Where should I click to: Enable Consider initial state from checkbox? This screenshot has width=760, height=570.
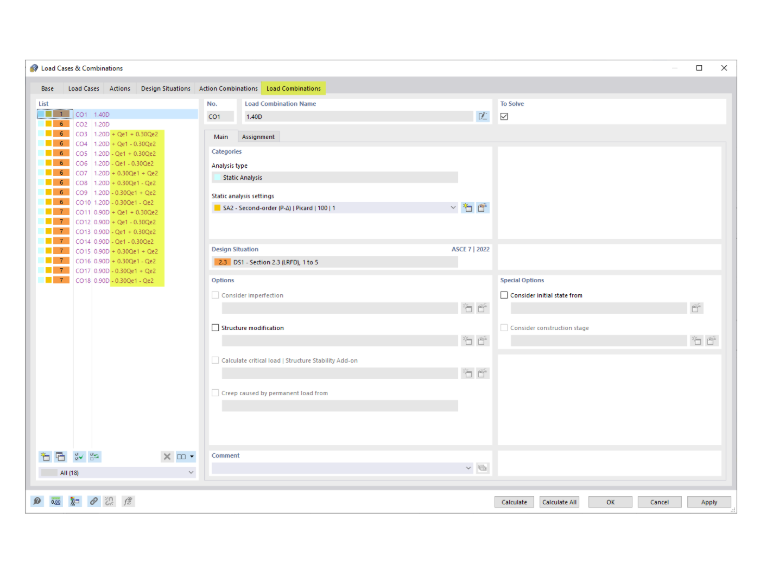[504, 295]
